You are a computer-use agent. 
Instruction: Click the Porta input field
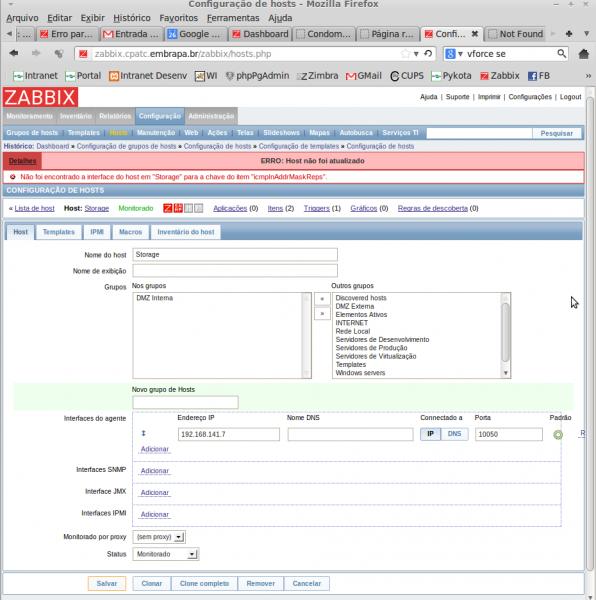point(508,434)
